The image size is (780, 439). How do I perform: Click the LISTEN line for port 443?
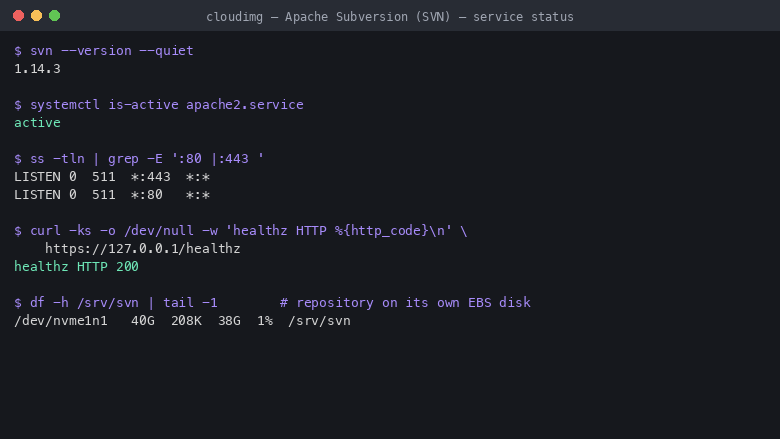[112, 177]
